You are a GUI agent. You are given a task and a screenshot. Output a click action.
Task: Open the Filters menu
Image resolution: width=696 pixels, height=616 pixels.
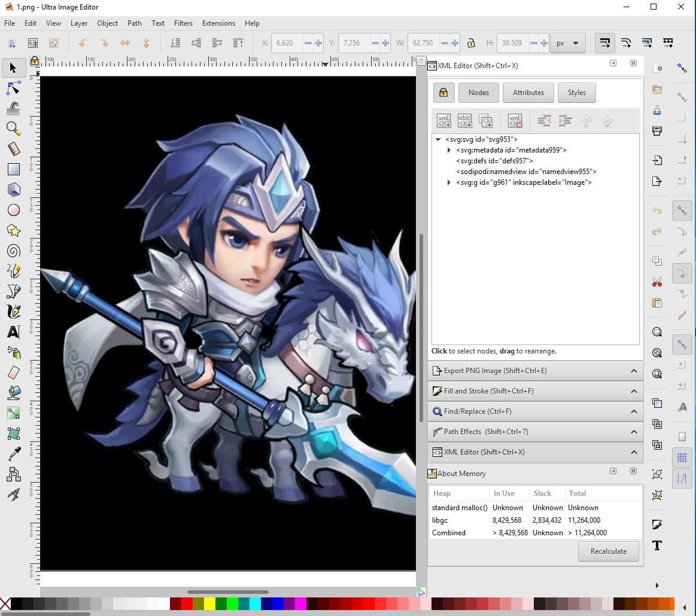[183, 23]
